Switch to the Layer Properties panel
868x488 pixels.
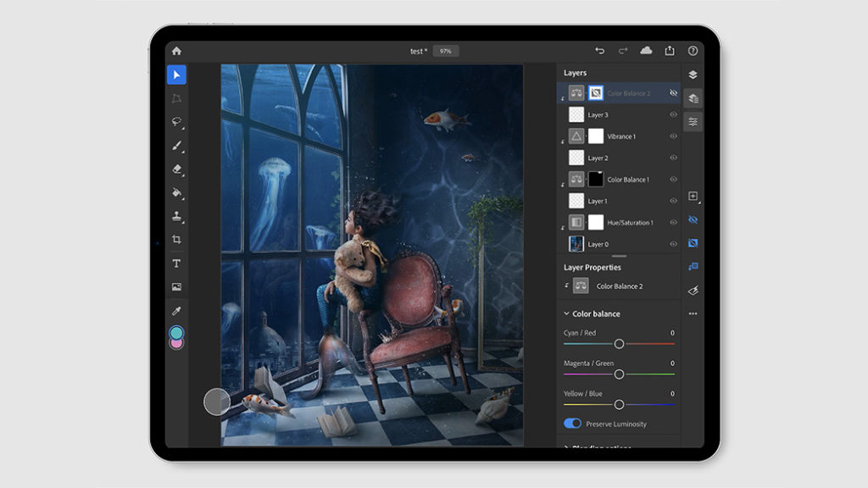point(694,121)
